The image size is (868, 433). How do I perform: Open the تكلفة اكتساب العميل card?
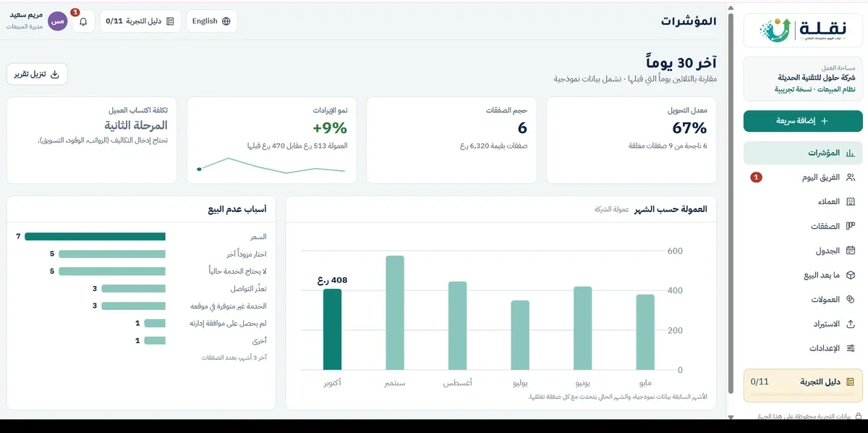click(92, 140)
